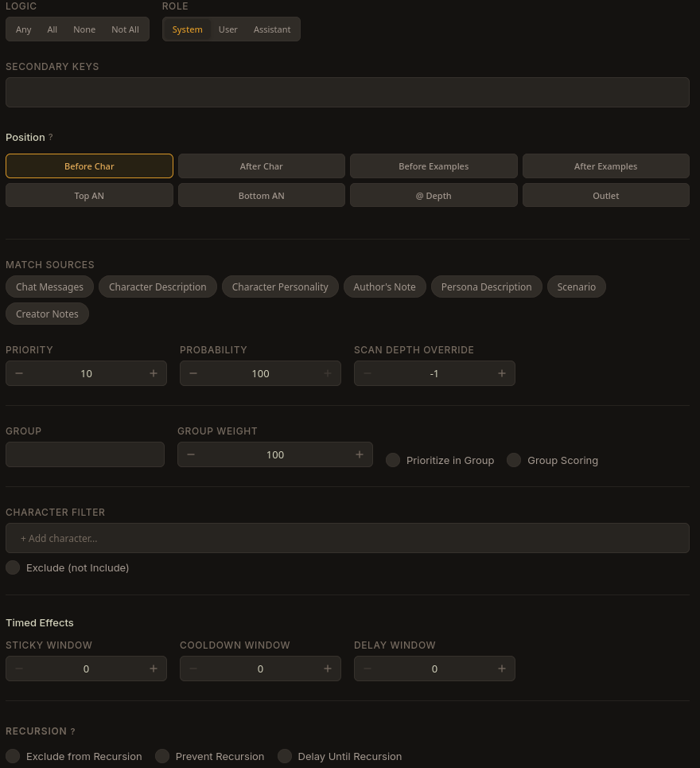Image resolution: width=700 pixels, height=768 pixels.
Task: Decrease Priority with the minus icon
Action: point(19,373)
